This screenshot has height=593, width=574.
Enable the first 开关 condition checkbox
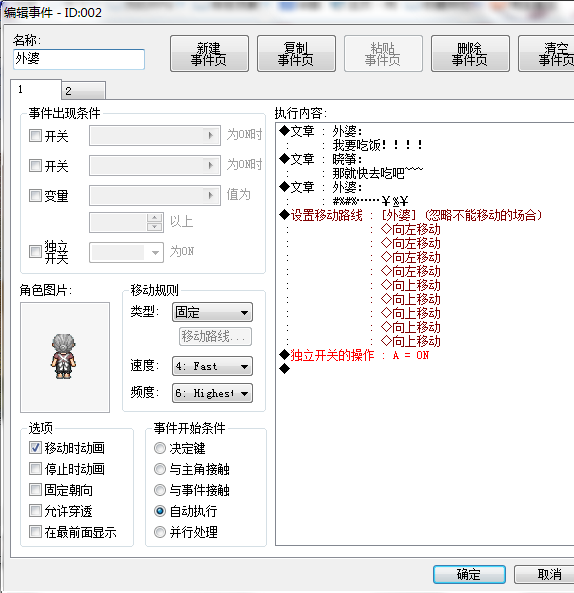tap(35, 135)
